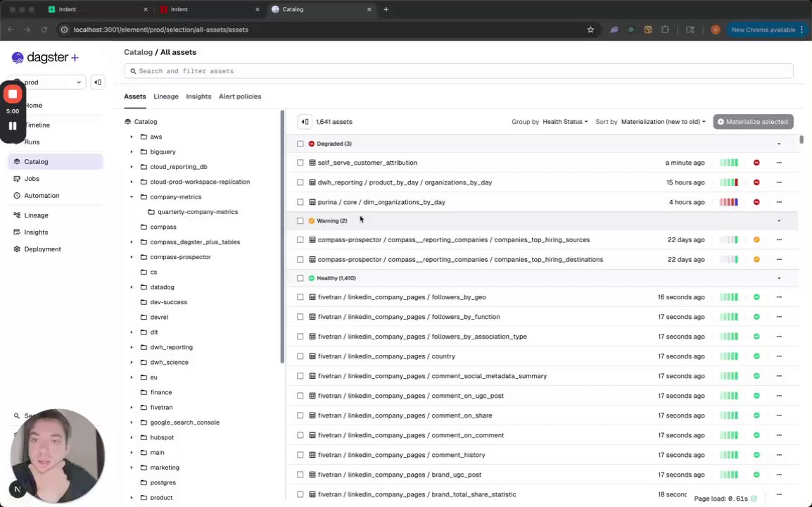Bookmark this page with the star icon

point(590,30)
